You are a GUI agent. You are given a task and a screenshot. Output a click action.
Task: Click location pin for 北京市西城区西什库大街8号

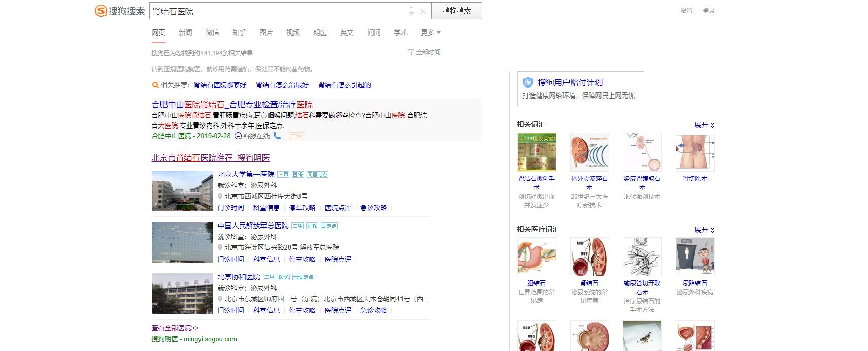220,196
